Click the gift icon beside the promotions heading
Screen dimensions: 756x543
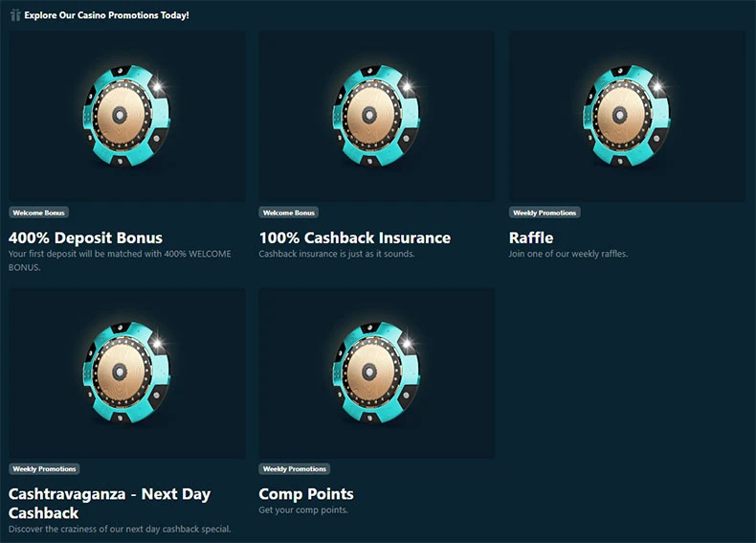click(15, 15)
